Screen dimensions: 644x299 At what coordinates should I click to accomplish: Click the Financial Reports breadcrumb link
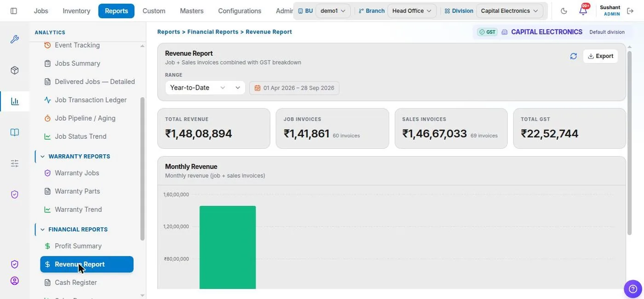tap(213, 32)
